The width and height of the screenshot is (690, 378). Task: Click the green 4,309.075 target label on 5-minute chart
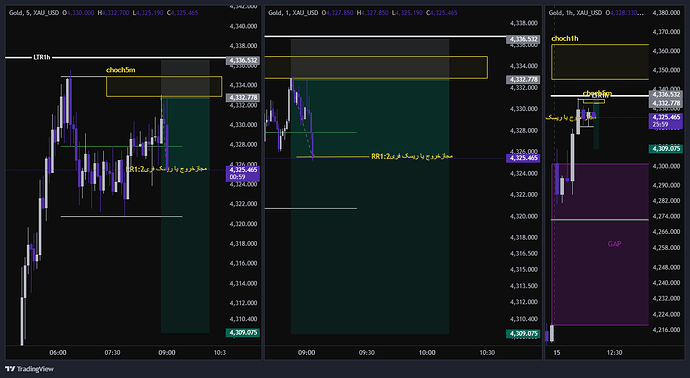[243, 333]
